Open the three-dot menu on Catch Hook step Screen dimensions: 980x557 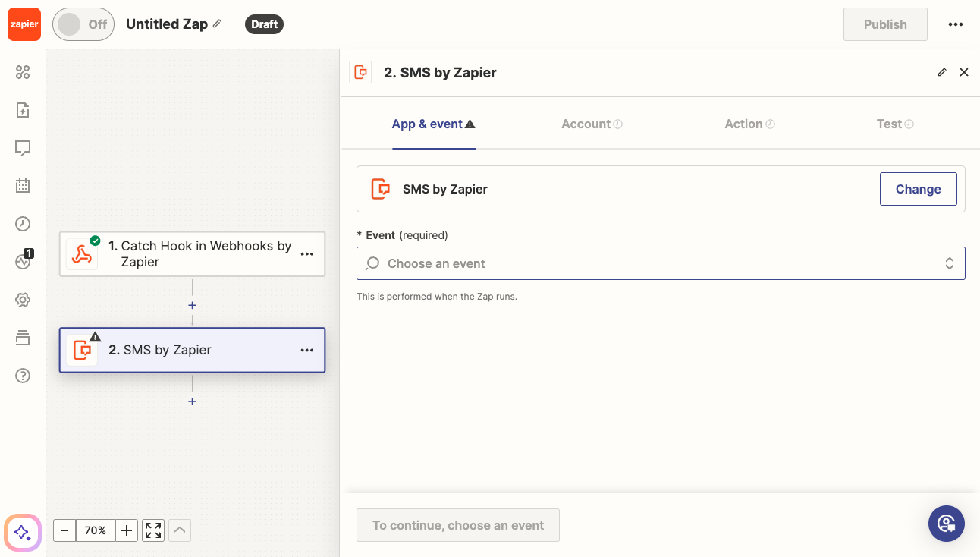307,254
